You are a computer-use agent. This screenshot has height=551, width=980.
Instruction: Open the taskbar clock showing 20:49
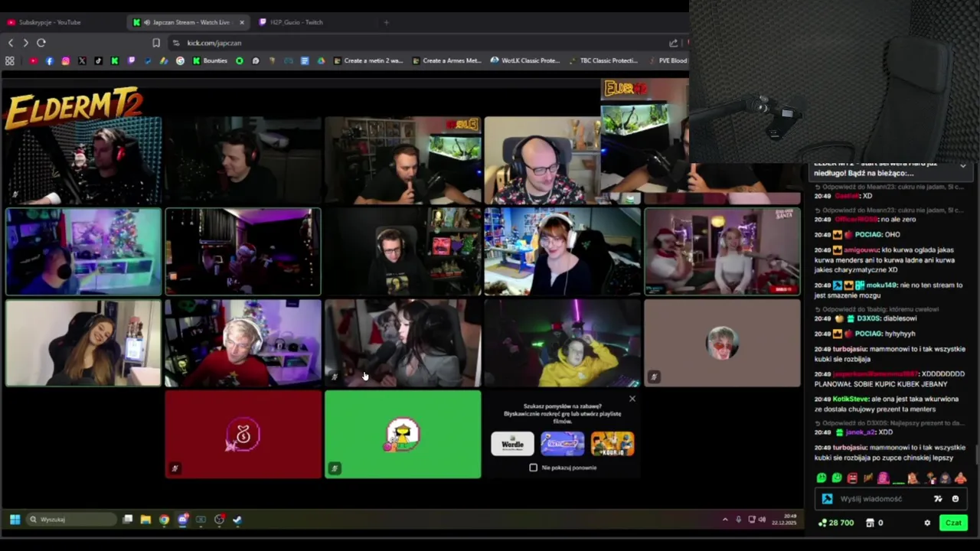coord(784,520)
